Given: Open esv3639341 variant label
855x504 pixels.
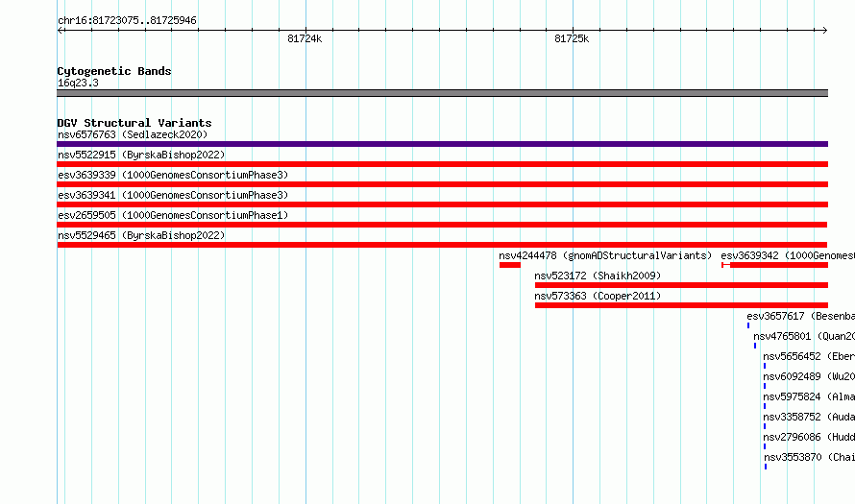Looking at the screenshot, I should (173, 195).
